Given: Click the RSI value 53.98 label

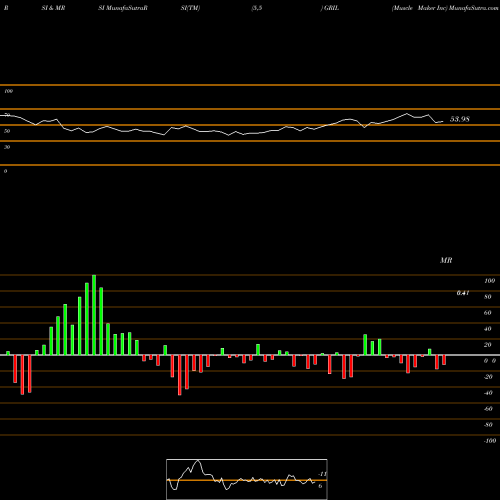Looking at the screenshot, I should pyautogui.click(x=460, y=119).
